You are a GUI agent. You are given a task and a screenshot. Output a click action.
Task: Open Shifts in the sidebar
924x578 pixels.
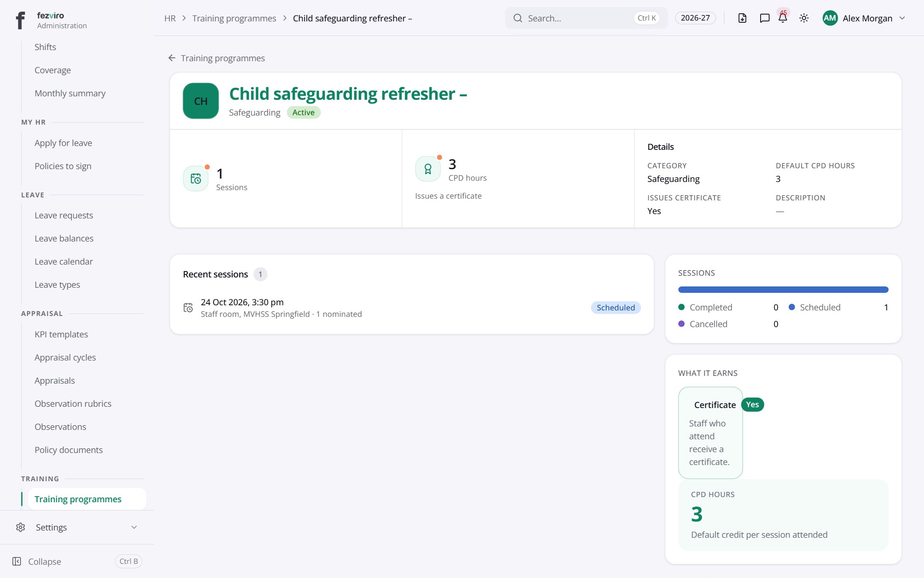click(45, 47)
